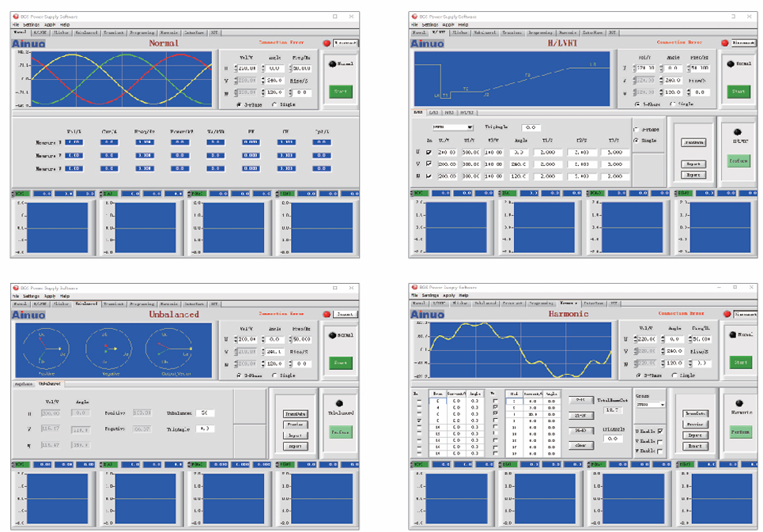Screen dimensions: 763x532
Task: Click the Unbalance value field in Unbalanced window
Action: (x=203, y=413)
